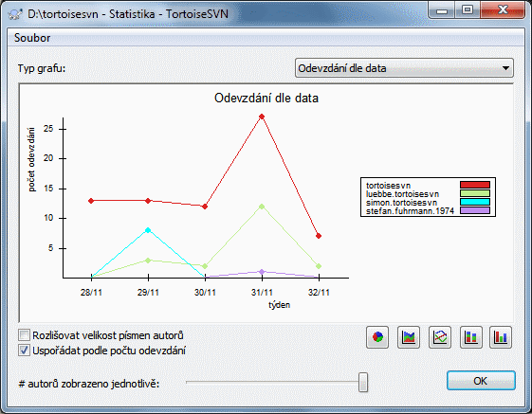Image resolution: width=532 pixels, height=414 pixels.
Task: Click the počet odevzdání axis caption
Action: click(x=31, y=159)
